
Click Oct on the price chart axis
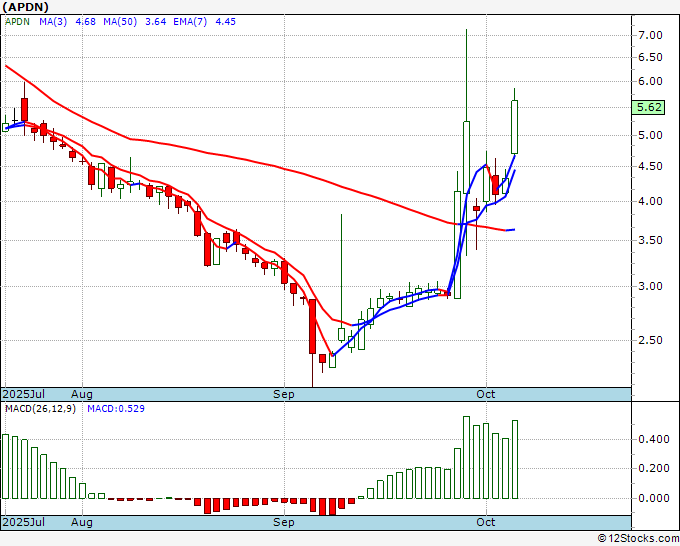point(486,394)
